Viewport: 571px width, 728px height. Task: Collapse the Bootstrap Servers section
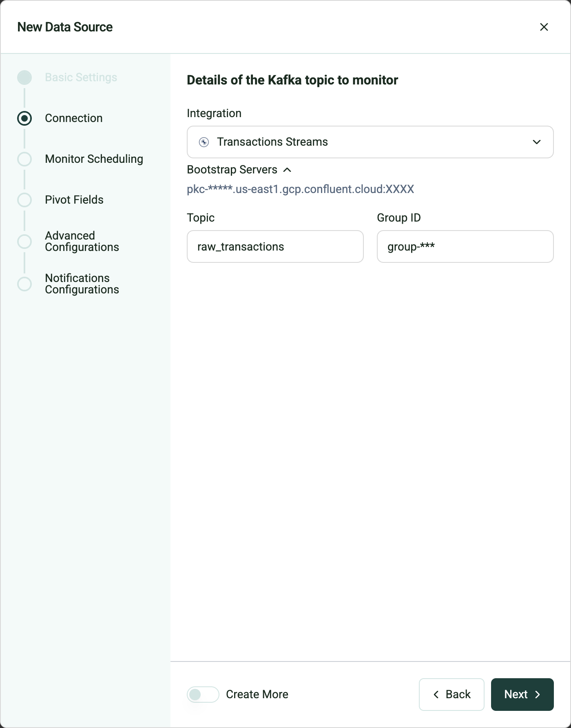(x=287, y=170)
